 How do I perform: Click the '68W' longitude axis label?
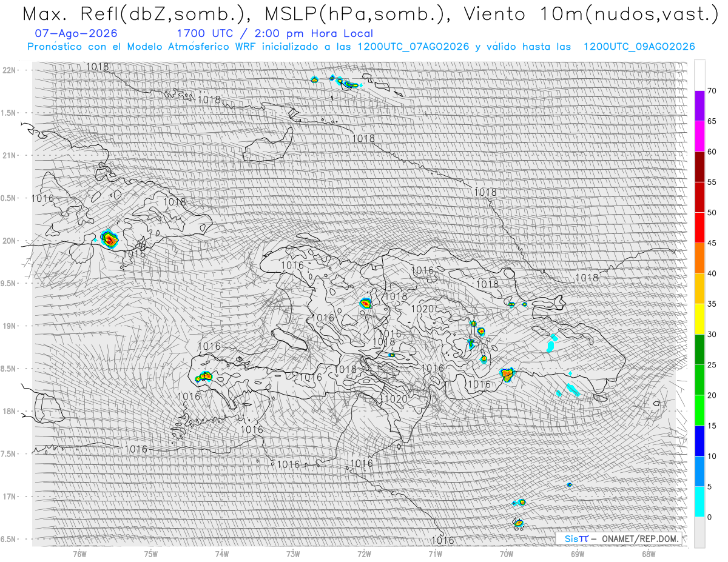648,554
